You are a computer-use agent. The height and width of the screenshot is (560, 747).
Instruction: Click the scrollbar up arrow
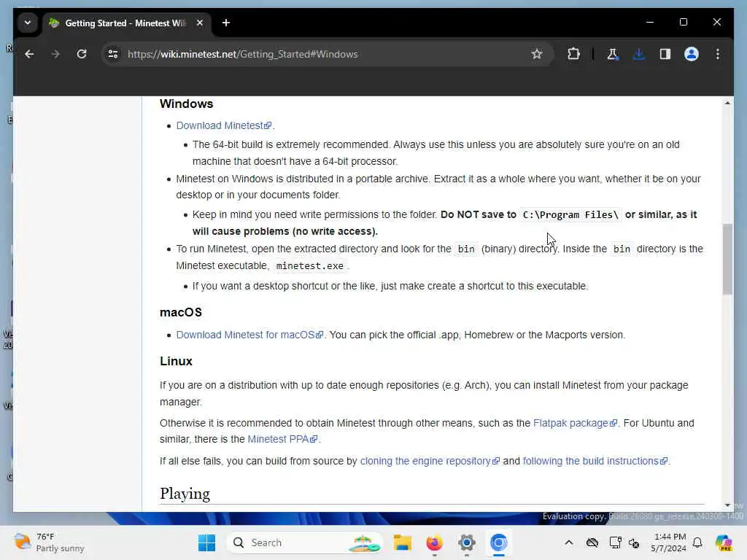(727, 103)
